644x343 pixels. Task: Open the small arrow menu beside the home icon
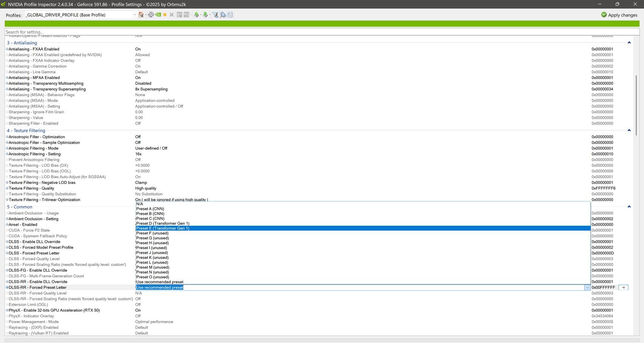coord(145,15)
